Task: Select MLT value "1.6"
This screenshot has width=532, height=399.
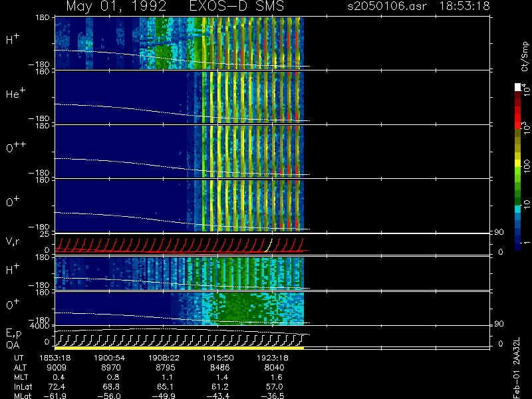Action: click(276, 377)
